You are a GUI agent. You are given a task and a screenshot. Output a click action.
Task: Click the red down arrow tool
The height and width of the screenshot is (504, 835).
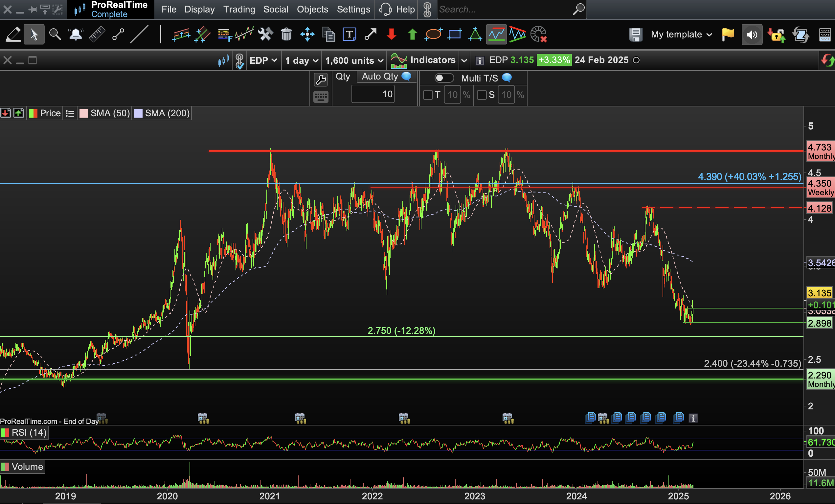[392, 34]
